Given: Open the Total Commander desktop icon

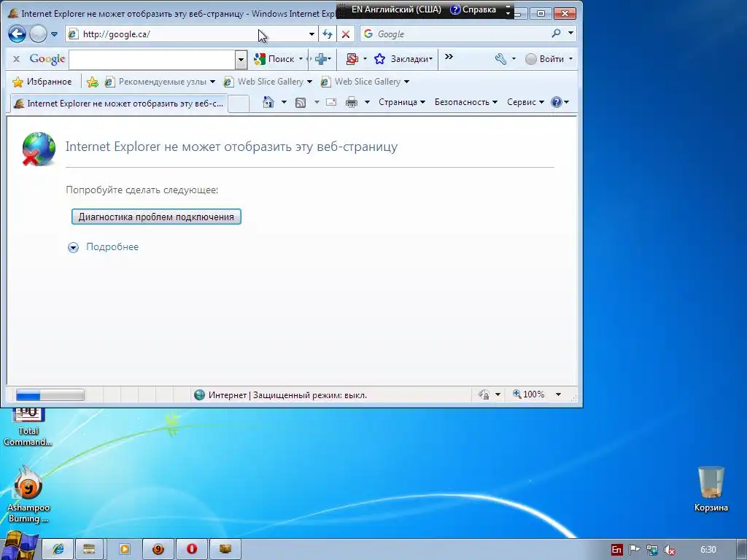Looking at the screenshot, I should pyautogui.click(x=28, y=427).
